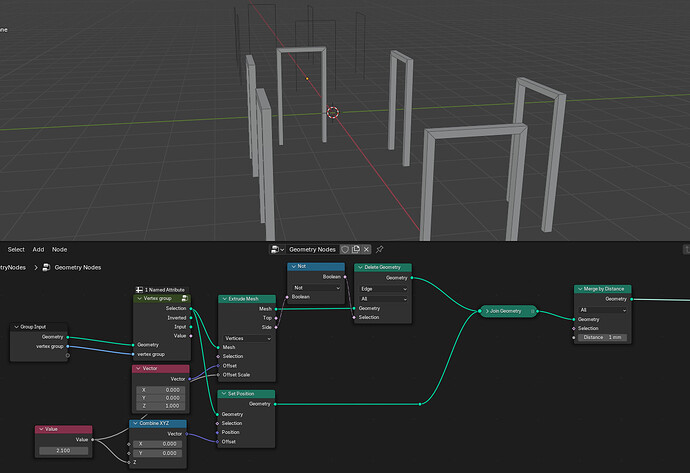Click the Vertex group Selection output socket
690x473 pixels.
[191, 308]
